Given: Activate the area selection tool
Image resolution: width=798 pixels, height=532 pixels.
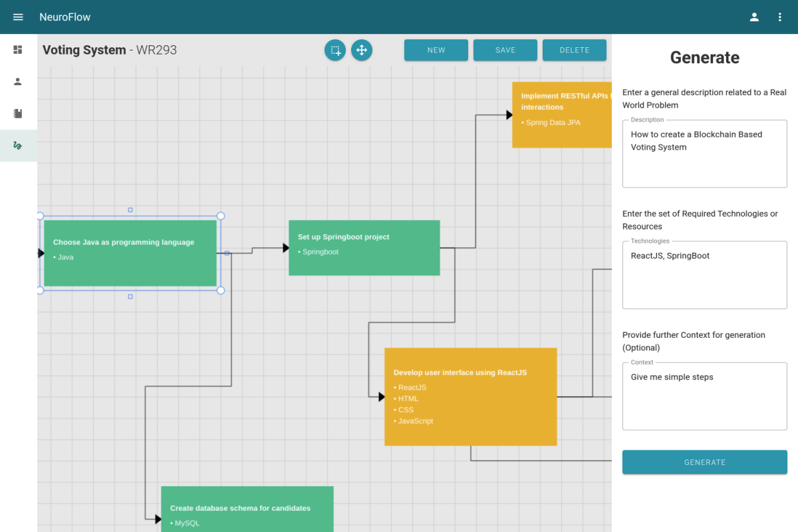Looking at the screenshot, I should [335, 50].
